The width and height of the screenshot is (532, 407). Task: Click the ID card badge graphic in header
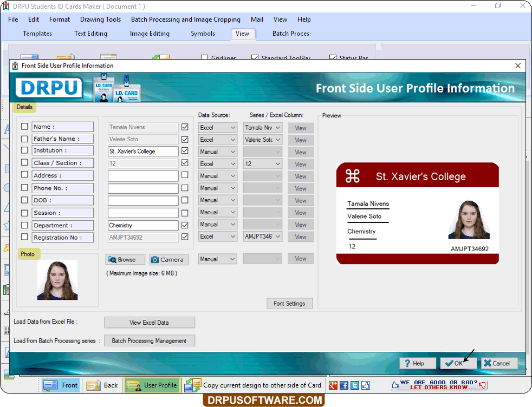(x=116, y=88)
